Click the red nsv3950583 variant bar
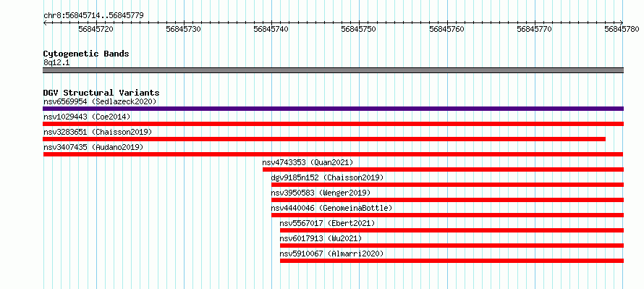 click(x=447, y=200)
